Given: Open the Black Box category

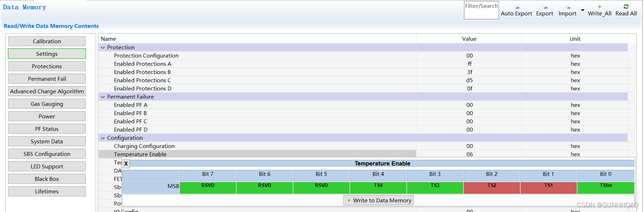Looking at the screenshot, I should point(47,179).
